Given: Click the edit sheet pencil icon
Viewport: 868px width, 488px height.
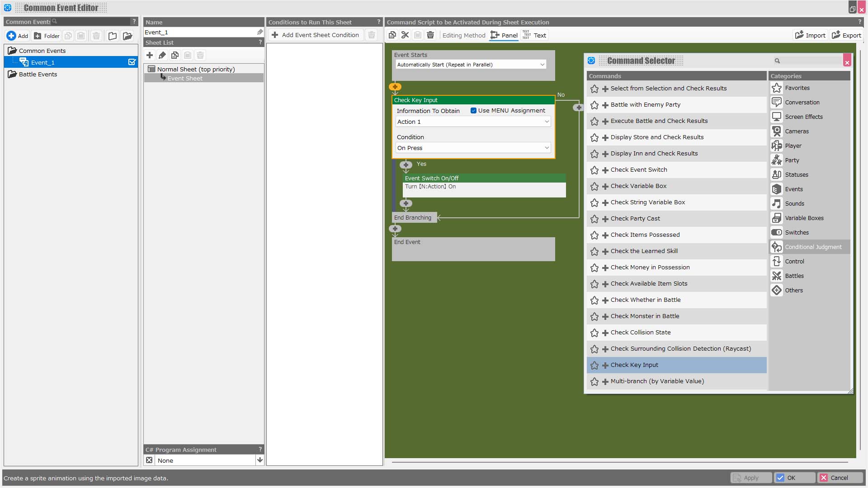Looking at the screenshot, I should point(162,55).
